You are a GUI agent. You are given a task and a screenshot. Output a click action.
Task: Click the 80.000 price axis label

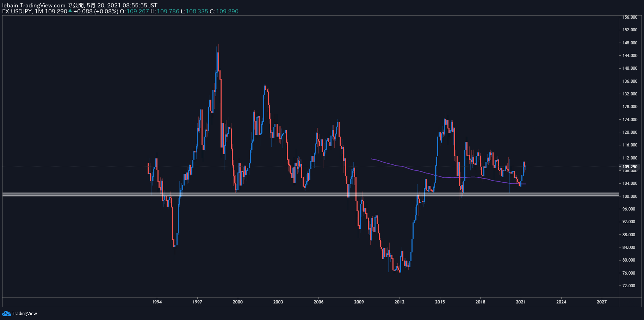coord(629,260)
